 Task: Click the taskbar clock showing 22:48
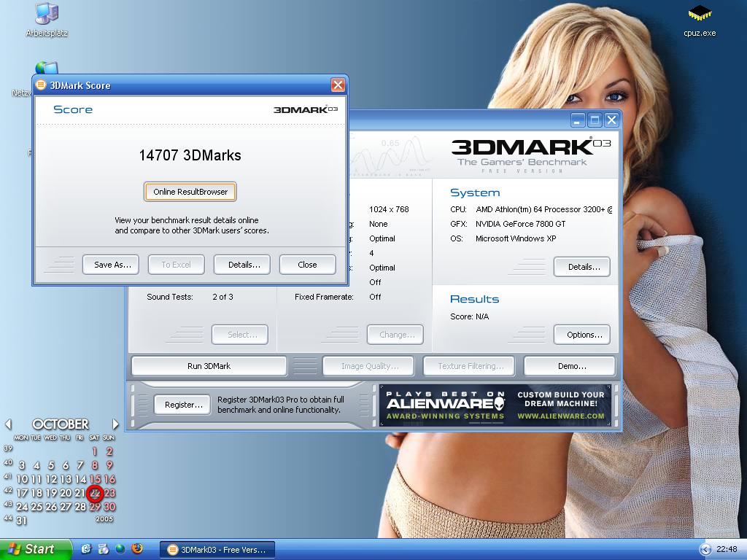click(x=727, y=550)
